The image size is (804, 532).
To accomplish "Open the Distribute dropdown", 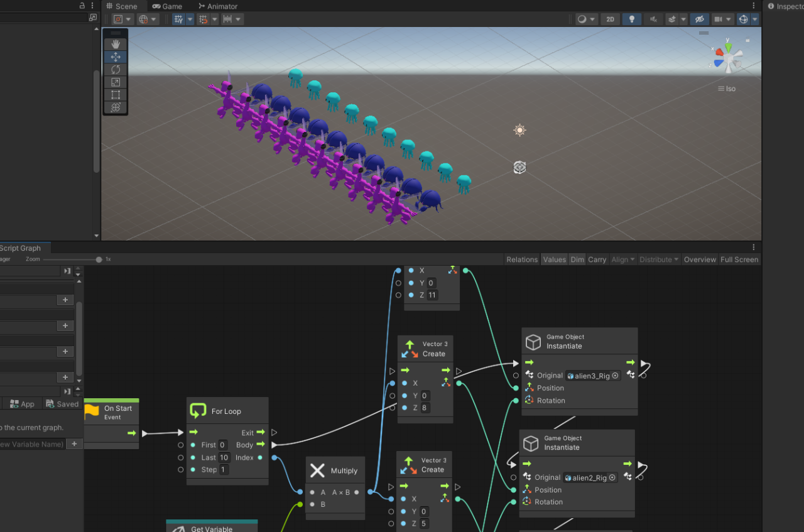I will click(659, 259).
